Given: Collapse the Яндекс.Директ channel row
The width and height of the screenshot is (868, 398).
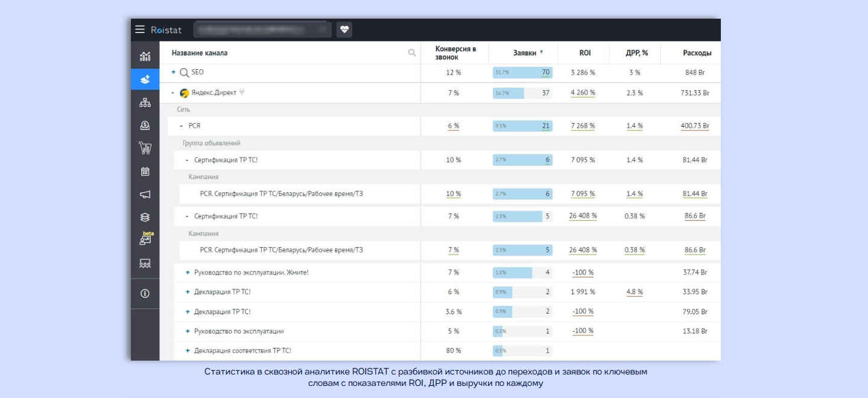Looking at the screenshot, I should [x=173, y=93].
